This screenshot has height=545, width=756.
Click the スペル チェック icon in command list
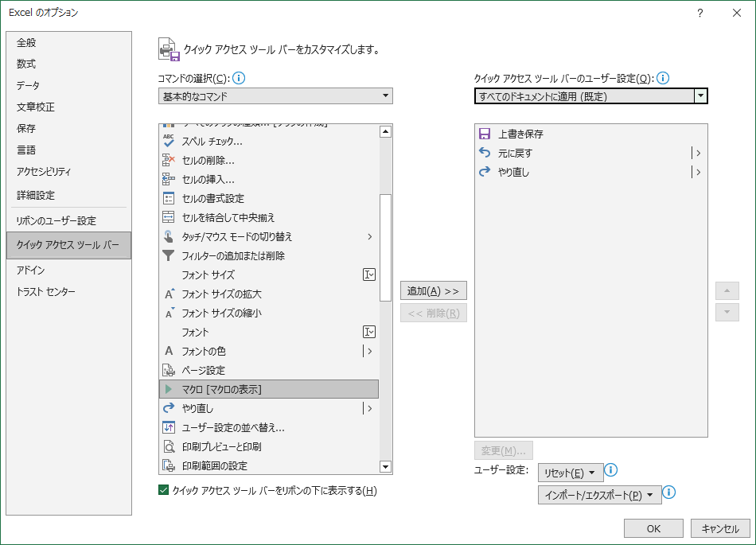[x=168, y=141]
